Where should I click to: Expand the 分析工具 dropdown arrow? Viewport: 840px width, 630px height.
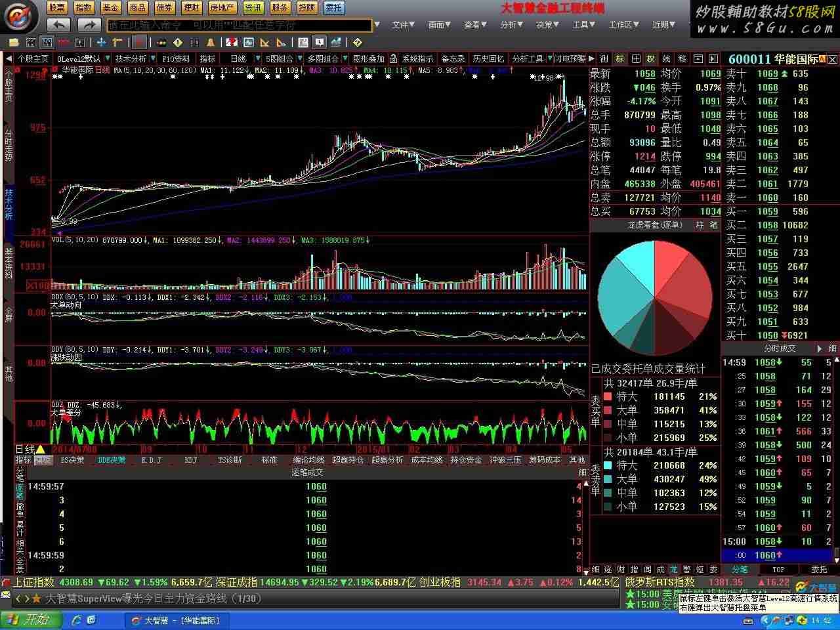point(550,58)
